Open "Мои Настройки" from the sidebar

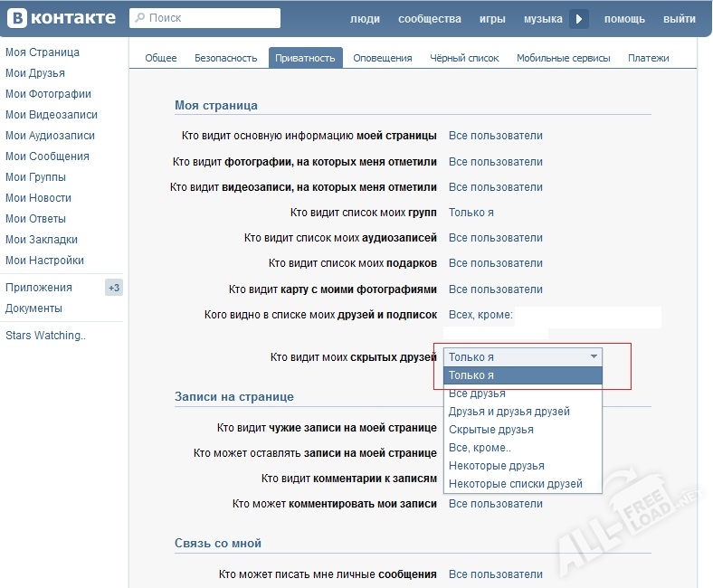coord(44,261)
